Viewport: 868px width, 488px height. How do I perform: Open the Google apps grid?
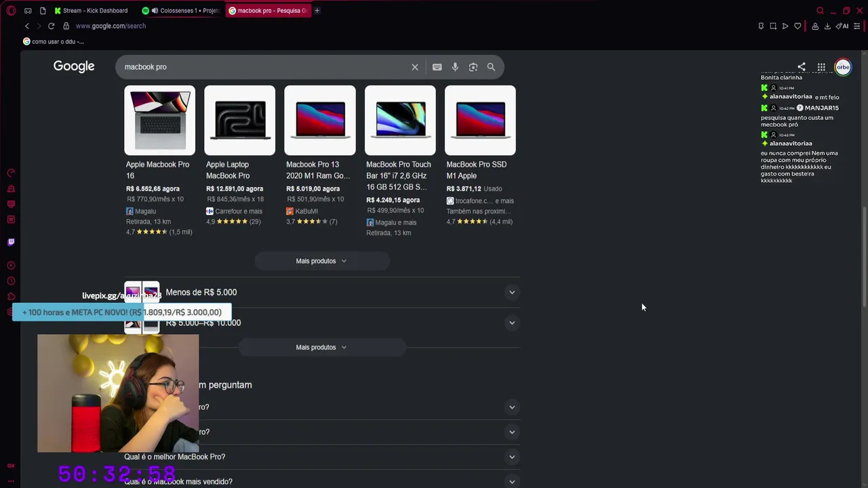click(x=821, y=67)
